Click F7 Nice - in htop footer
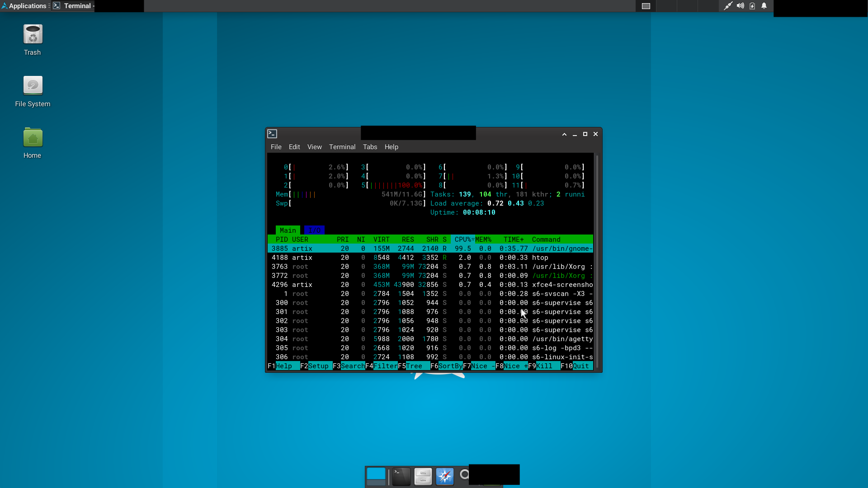Viewport: 868px width, 488px height. pyautogui.click(x=479, y=366)
